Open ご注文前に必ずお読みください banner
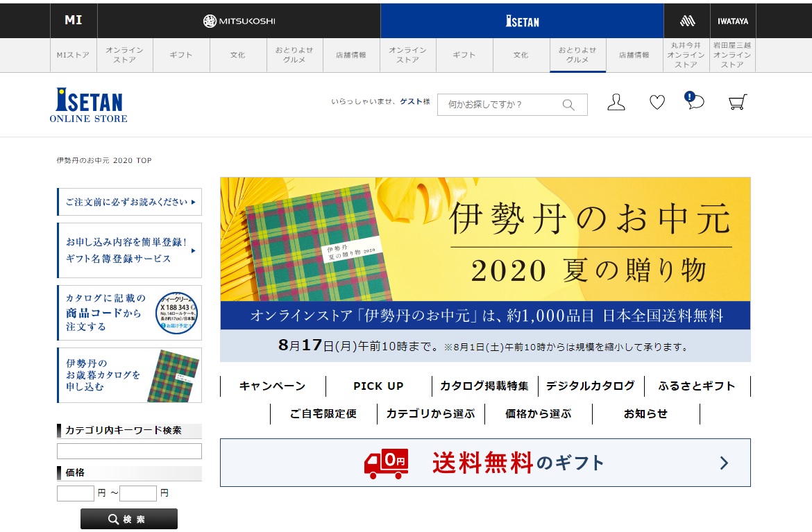 point(130,202)
